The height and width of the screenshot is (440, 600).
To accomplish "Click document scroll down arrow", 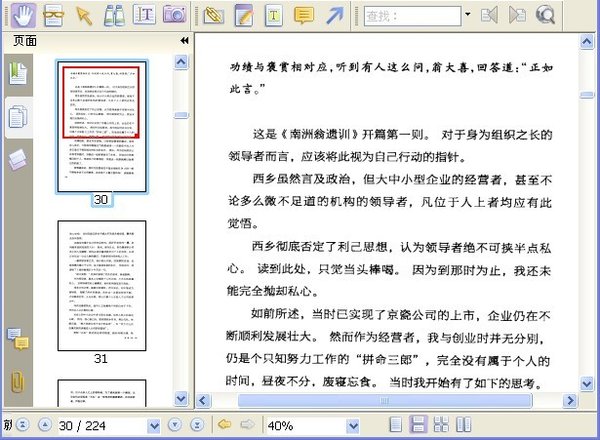I will [x=587, y=383].
